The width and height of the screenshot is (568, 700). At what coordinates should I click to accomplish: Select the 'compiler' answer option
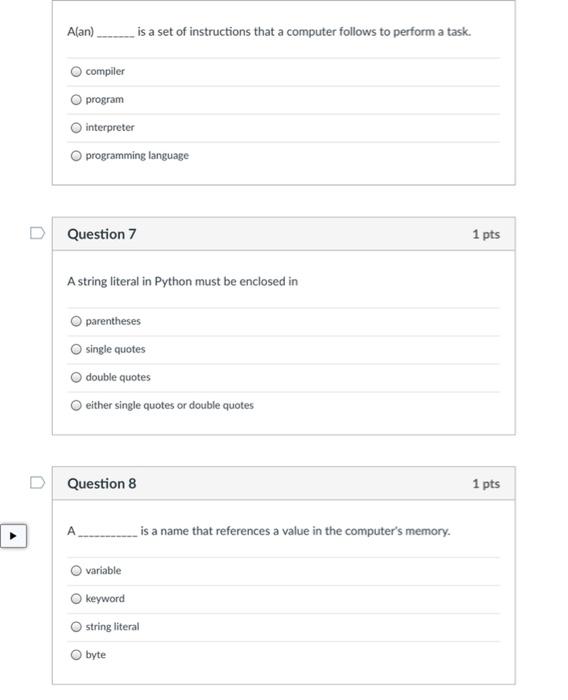click(x=76, y=71)
